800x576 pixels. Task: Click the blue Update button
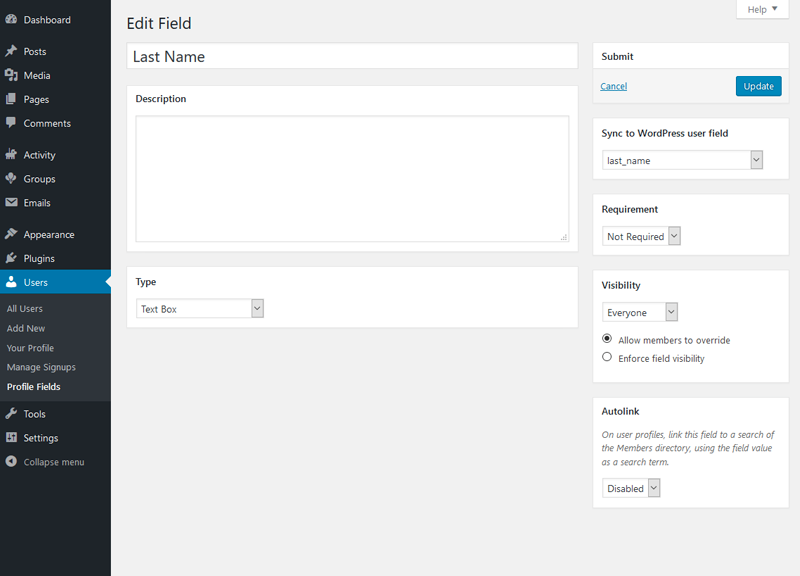click(x=758, y=86)
